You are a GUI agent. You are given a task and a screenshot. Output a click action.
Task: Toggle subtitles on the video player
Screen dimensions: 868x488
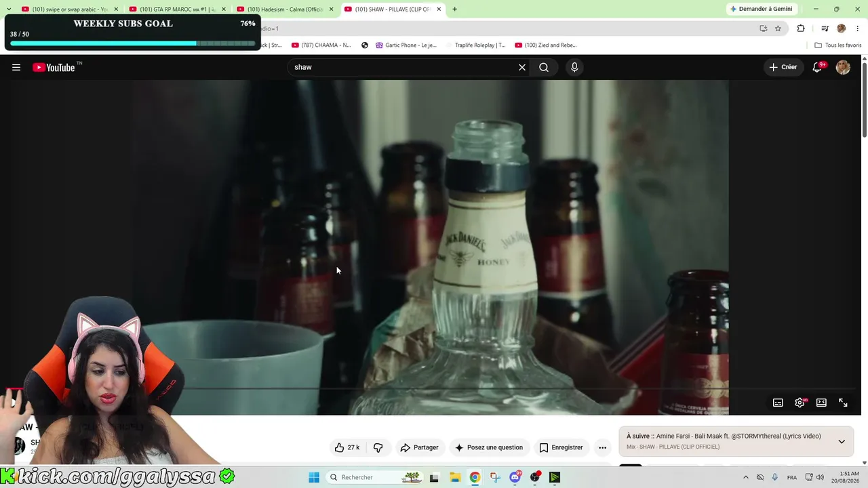(x=778, y=403)
